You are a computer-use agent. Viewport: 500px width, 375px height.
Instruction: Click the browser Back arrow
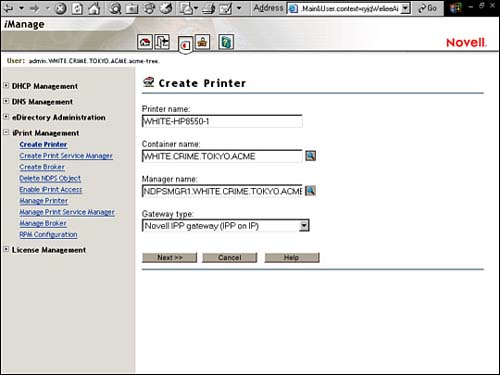click(x=8, y=8)
